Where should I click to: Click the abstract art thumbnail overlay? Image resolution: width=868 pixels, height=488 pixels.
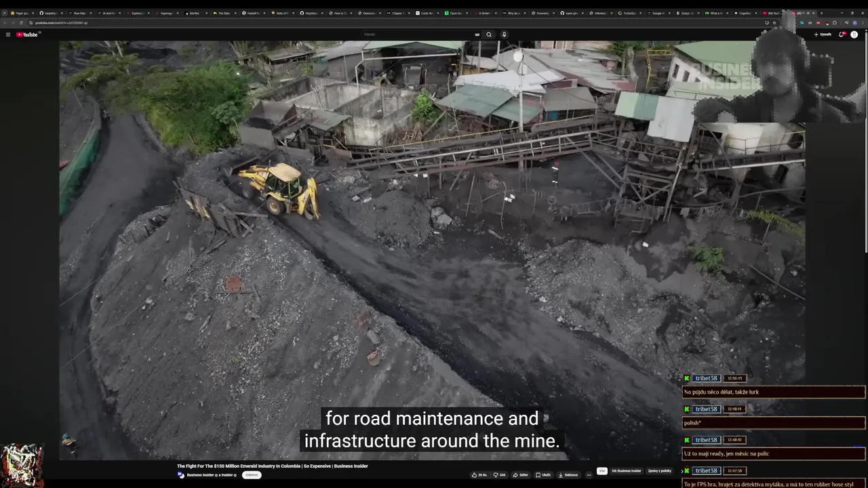point(22,466)
